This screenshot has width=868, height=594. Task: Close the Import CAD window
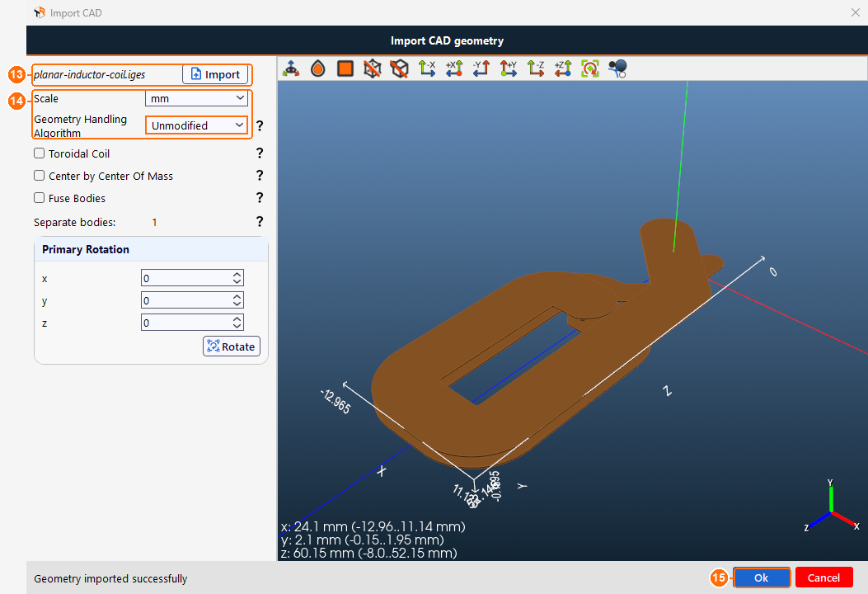click(x=856, y=12)
